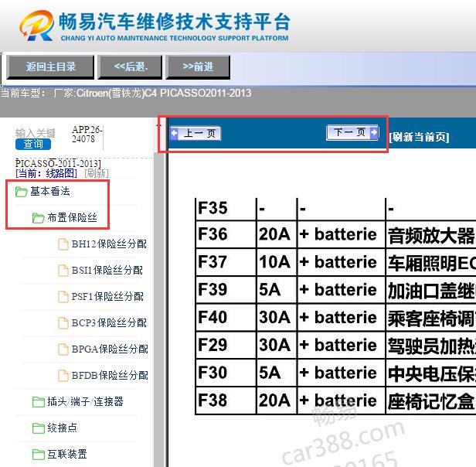Image resolution: width=476 pixels, height=467 pixels.
Task: Collapse the 布置保险丝 tree node
Action: [73, 217]
